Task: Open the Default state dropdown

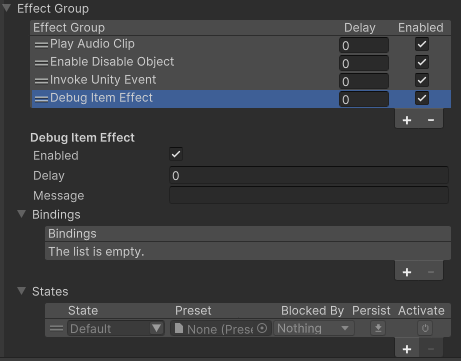Action: [x=116, y=328]
